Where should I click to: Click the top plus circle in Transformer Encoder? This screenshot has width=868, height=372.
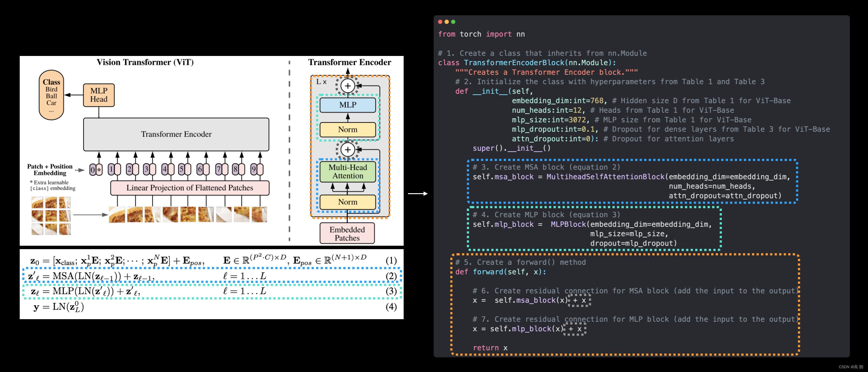click(x=347, y=86)
